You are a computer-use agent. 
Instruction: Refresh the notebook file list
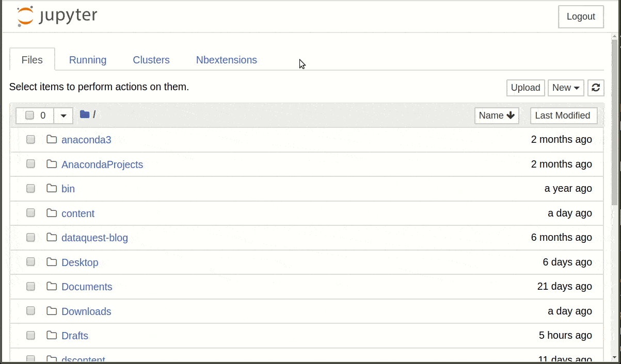596,88
